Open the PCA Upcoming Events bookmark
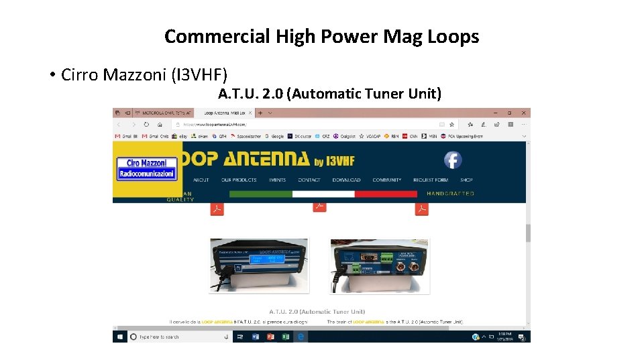The image size is (644, 362). [x=462, y=136]
